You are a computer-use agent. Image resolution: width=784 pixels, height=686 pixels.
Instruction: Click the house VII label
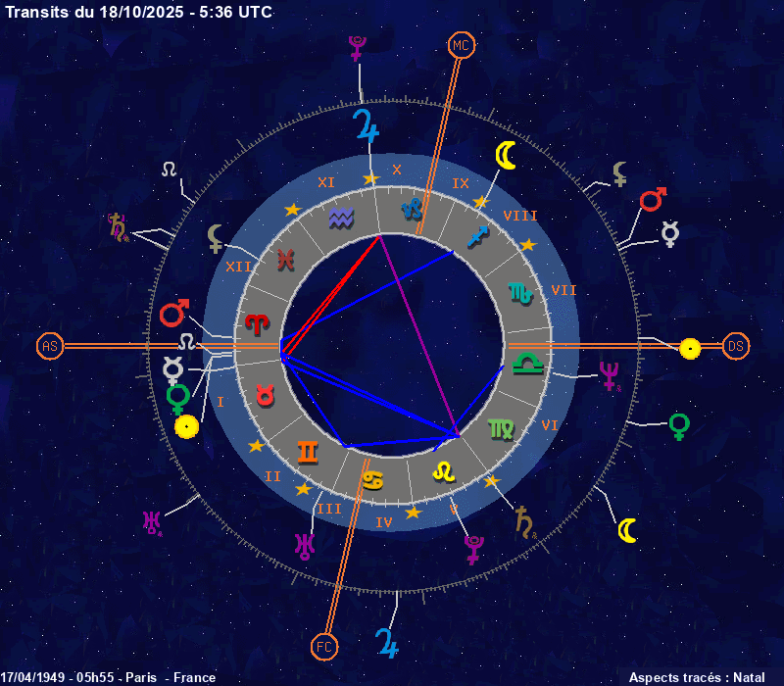tap(563, 290)
